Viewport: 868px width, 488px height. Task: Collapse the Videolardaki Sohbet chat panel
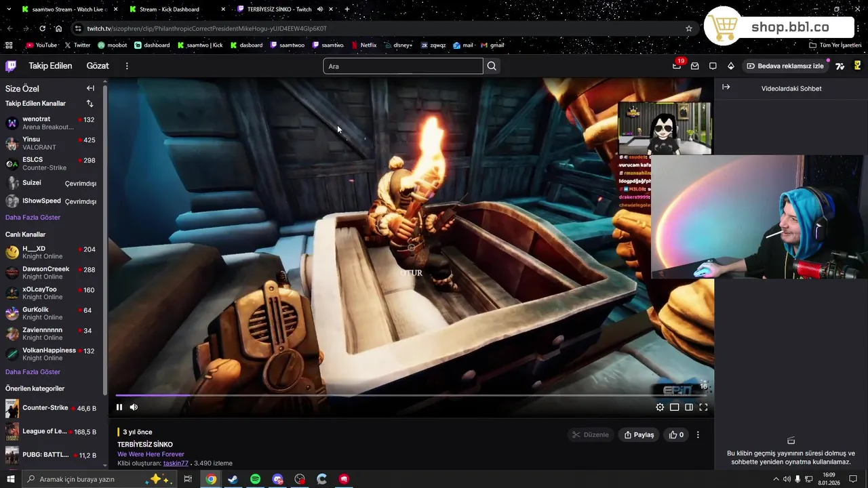pos(726,87)
